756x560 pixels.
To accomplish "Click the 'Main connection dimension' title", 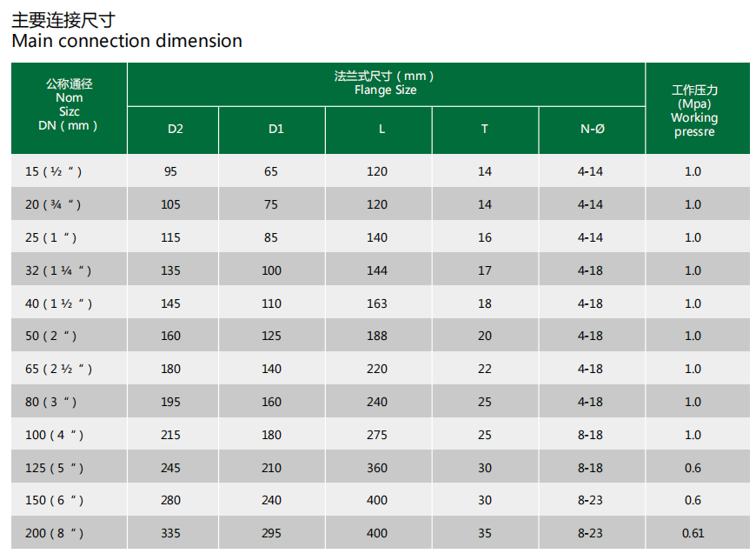I will (x=127, y=41).
